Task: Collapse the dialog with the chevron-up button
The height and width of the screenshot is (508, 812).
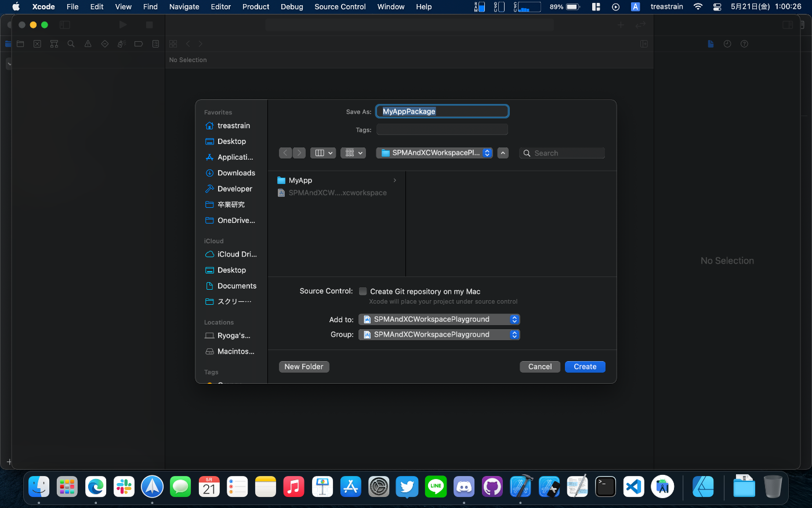Action: click(x=503, y=153)
